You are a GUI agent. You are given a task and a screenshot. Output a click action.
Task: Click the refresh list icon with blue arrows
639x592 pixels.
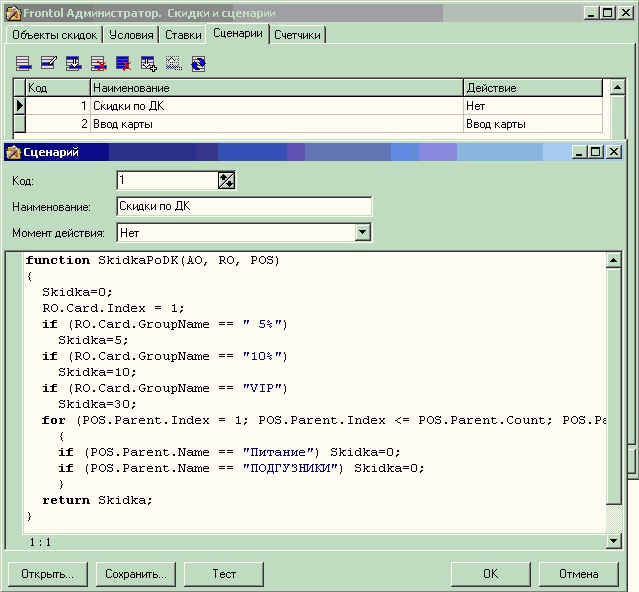198,64
